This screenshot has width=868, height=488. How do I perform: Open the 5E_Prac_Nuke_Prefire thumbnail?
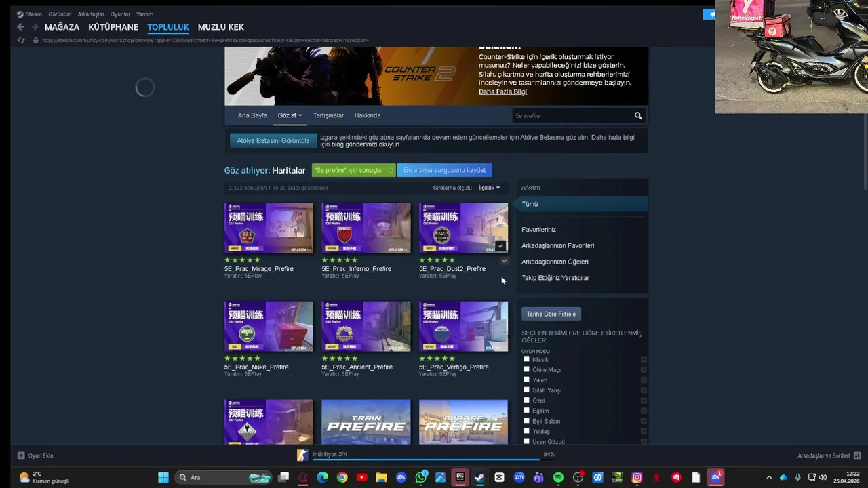click(x=269, y=327)
